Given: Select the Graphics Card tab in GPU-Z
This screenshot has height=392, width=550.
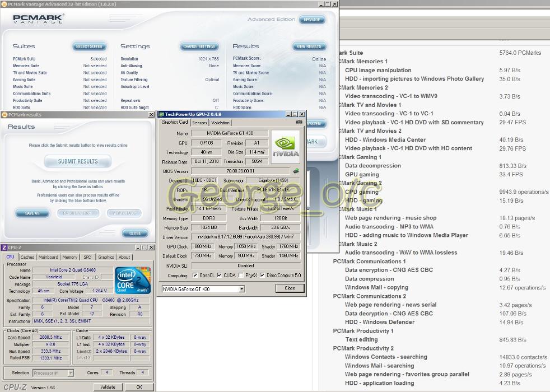Looking at the screenshot, I should [x=175, y=122].
